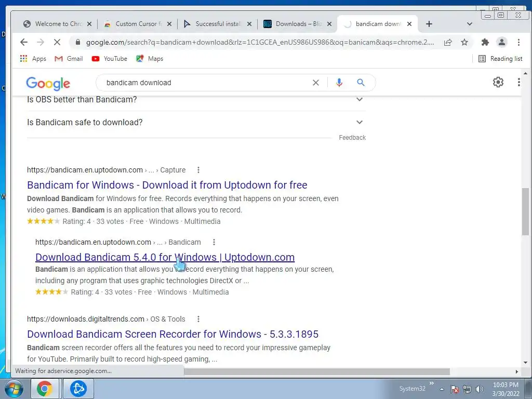Image resolution: width=532 pixels, height=399 pixels.
Task: Open the Chrome profile avatar
Action: tap(502, 42)
